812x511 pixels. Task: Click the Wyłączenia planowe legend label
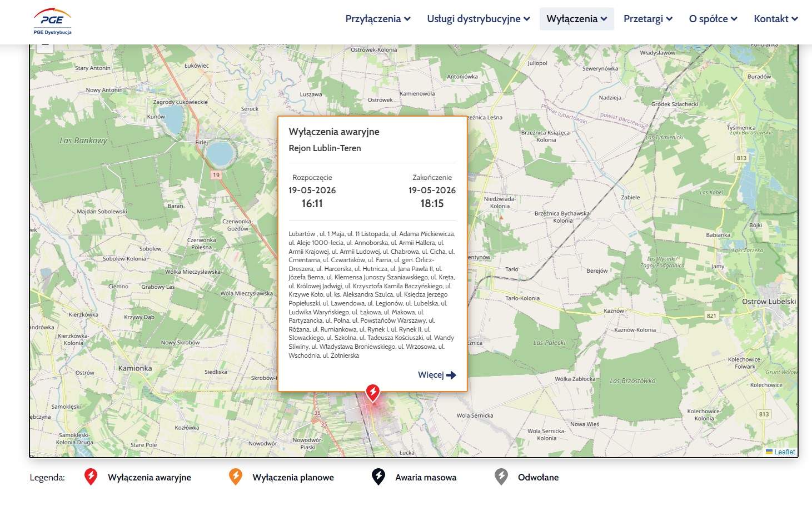coord(293,477)
